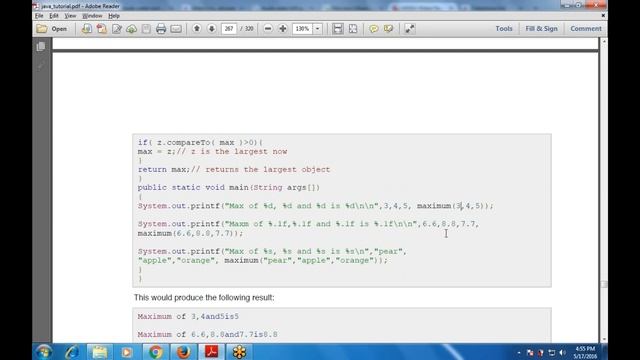
Task: Click code line 'maximum(6.6,8.8,7.7));'
Action: [190, 233]
